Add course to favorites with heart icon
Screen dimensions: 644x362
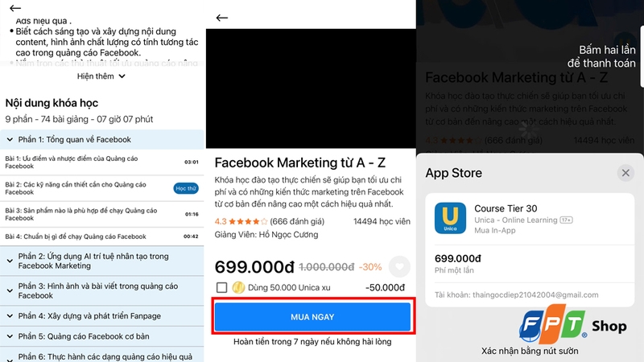point(399,267)
